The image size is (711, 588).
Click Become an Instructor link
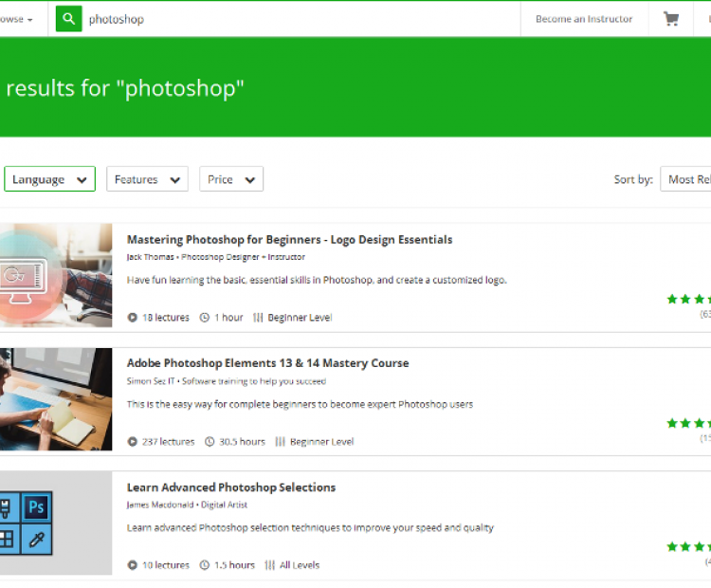584,19
